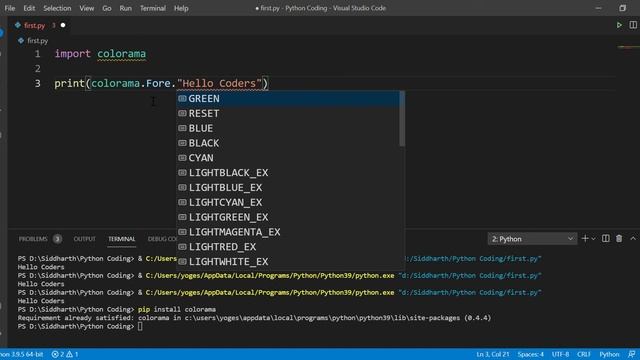Run the Python file with play icon
This screenshot has width=640, height=360.
619,25
